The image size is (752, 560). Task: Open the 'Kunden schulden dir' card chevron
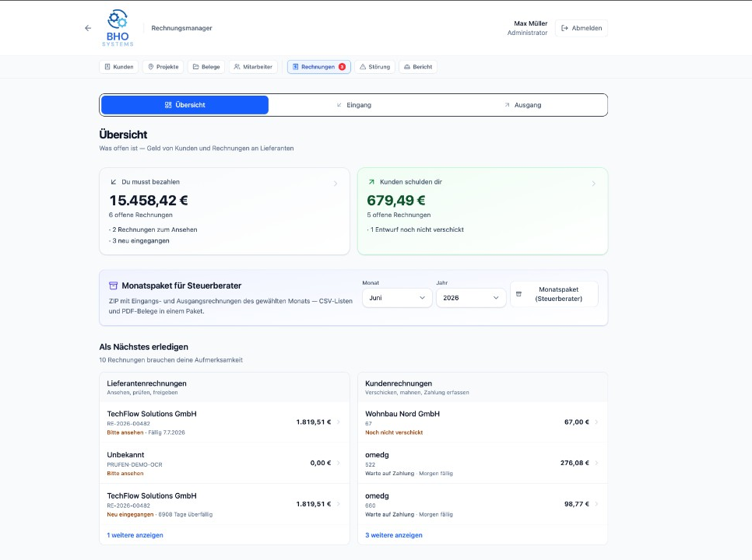click(x=594, y=184)
